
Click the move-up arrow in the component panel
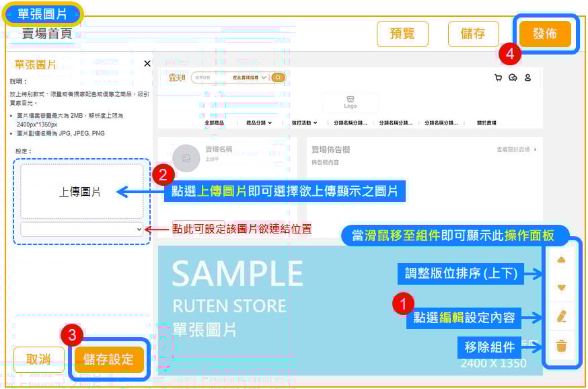tap(562, 260)
